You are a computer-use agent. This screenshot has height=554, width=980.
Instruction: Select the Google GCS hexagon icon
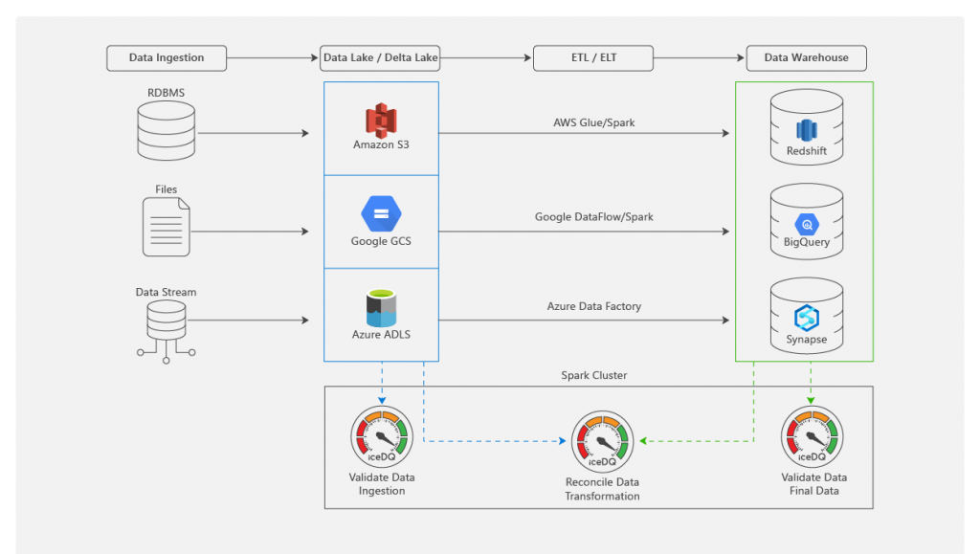point(380,212)
